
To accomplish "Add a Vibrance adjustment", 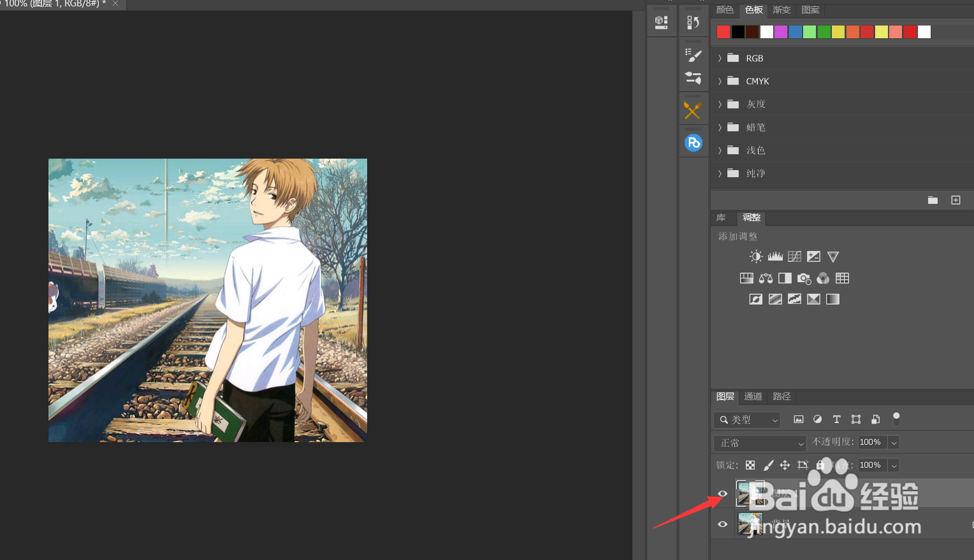I will pos(832,257).
